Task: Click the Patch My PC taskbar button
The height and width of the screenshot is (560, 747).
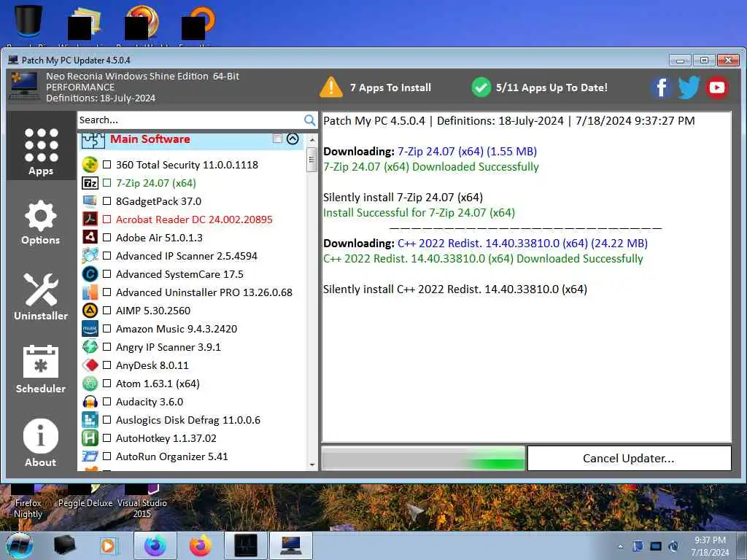Action: (x=291, y=545)
